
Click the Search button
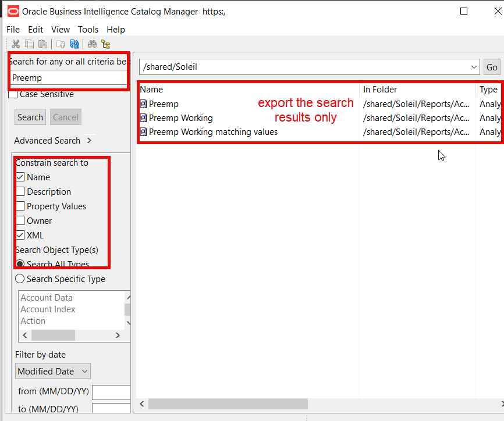[30, 117]
